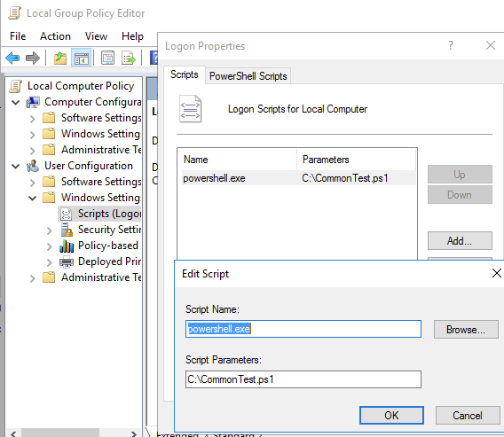Image resolution: width=504 pixels, height=437 pixels.
Task: Click the Add... button
Action: (x=460, y=240)
